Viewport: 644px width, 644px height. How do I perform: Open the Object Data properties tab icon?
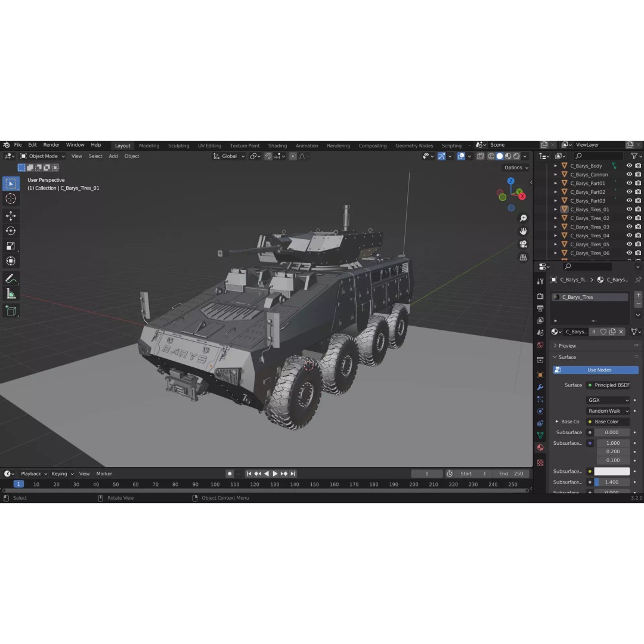pyautogui.click(x=540, y=435)
